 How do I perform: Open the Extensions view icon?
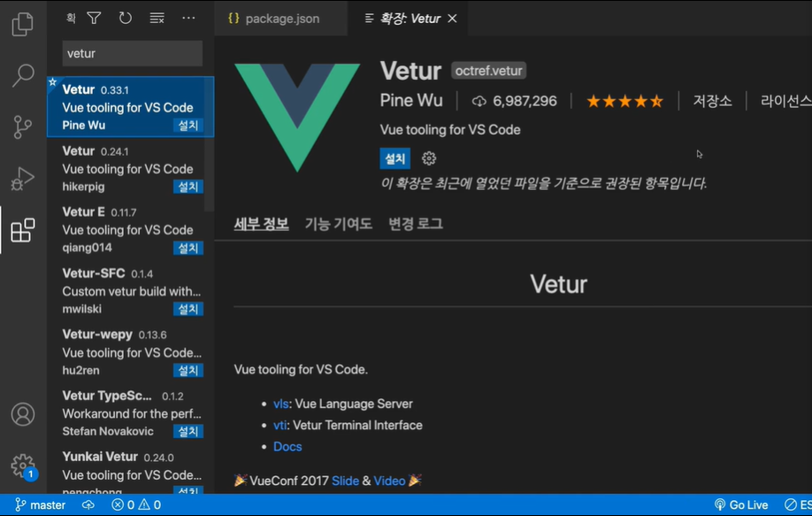click(x=23, y=230)
